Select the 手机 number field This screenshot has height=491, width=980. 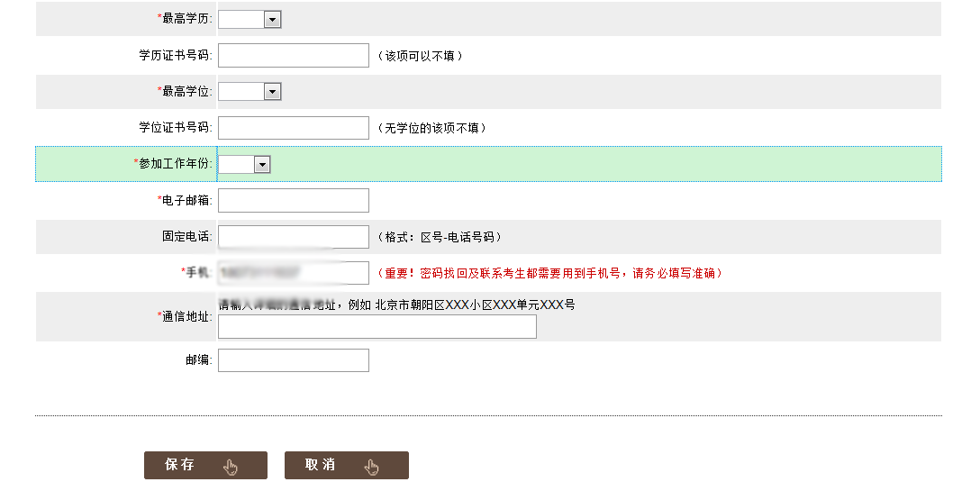(294, 273)
